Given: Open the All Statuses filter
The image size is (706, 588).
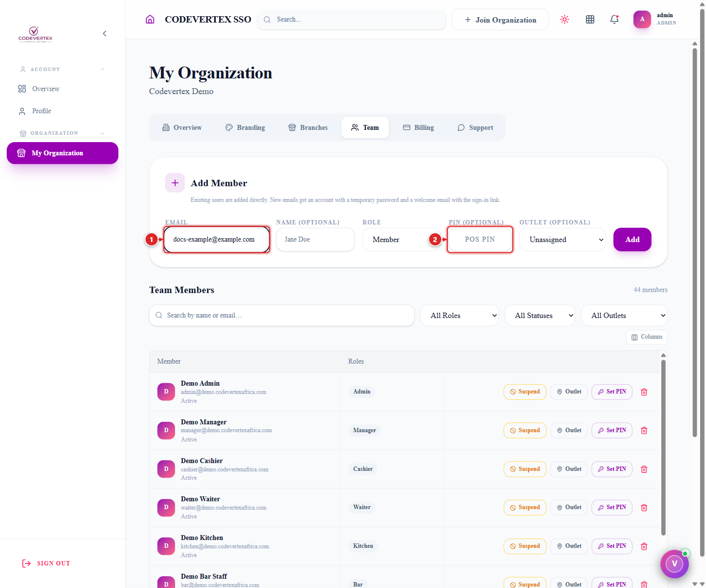Looking at the screenshot, I should tap(540, 316).
